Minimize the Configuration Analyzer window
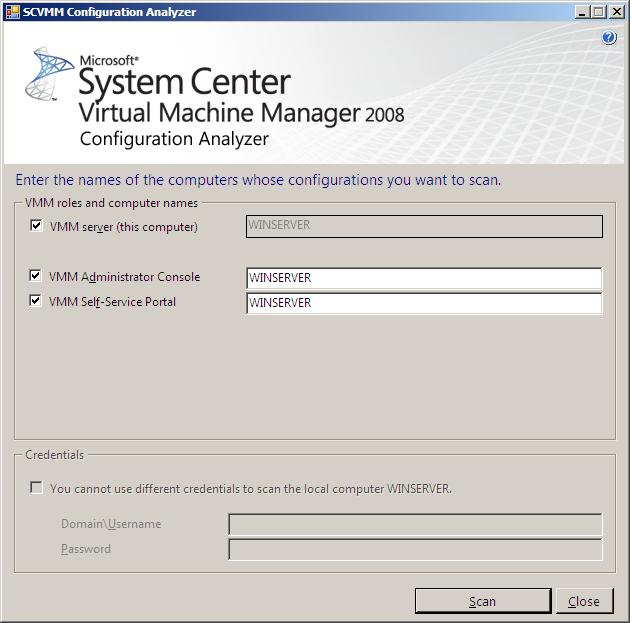This screenshot has width=632, height=623. coord(582,12)
